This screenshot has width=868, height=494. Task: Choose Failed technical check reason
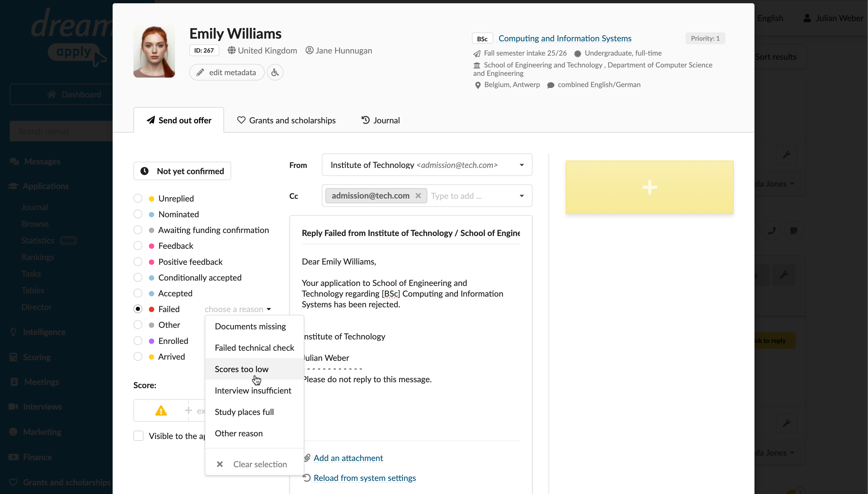click(254, 348)
